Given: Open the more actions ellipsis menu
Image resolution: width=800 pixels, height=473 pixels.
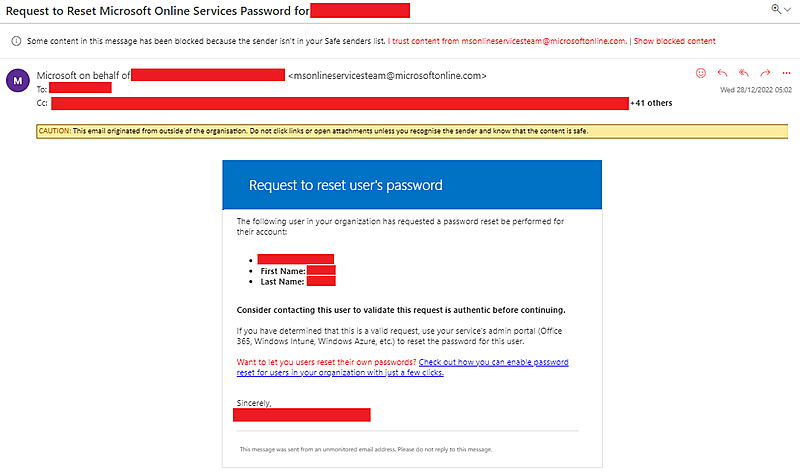Looking at the screenshot, I should (x=786, y=73).
